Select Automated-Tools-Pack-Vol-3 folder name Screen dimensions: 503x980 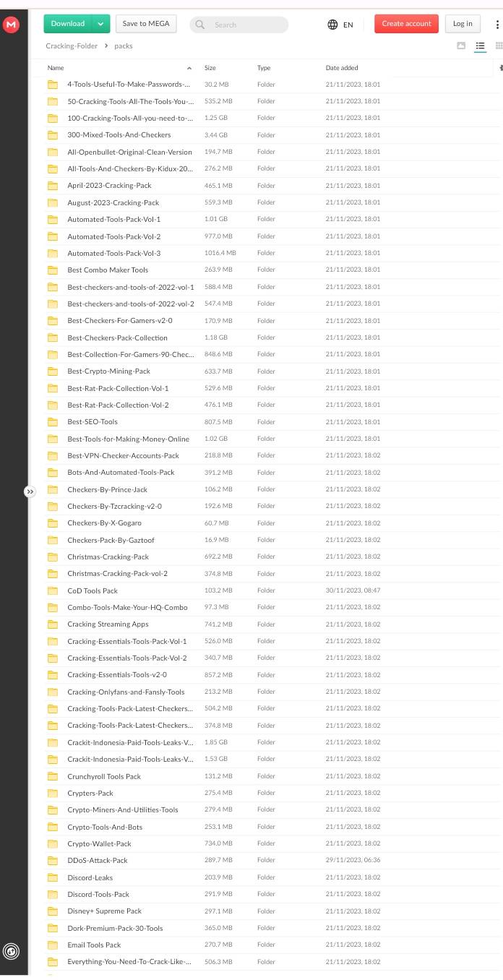tap(114, 253)
